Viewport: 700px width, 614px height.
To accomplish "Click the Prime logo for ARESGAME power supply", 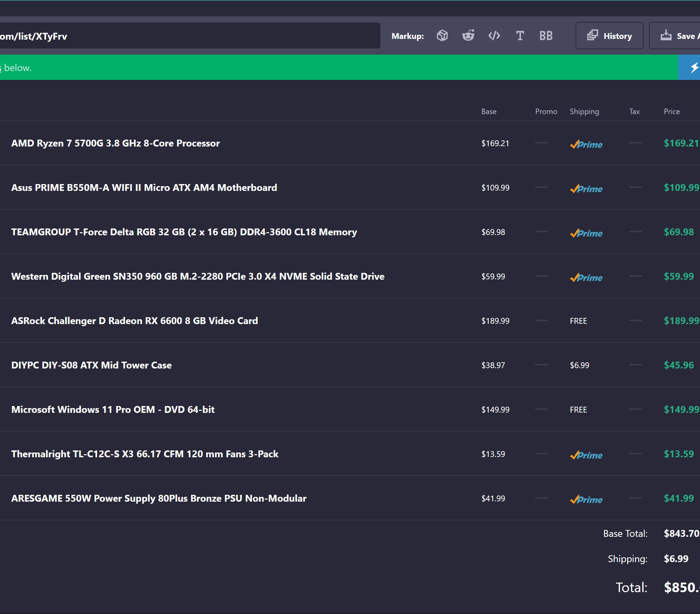I will (x=586, y=499).
